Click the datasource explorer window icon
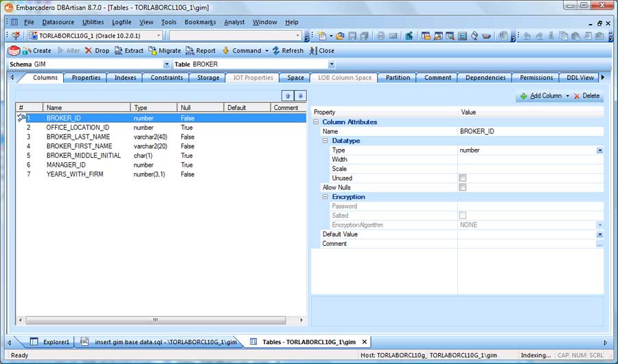 point(426,36)
